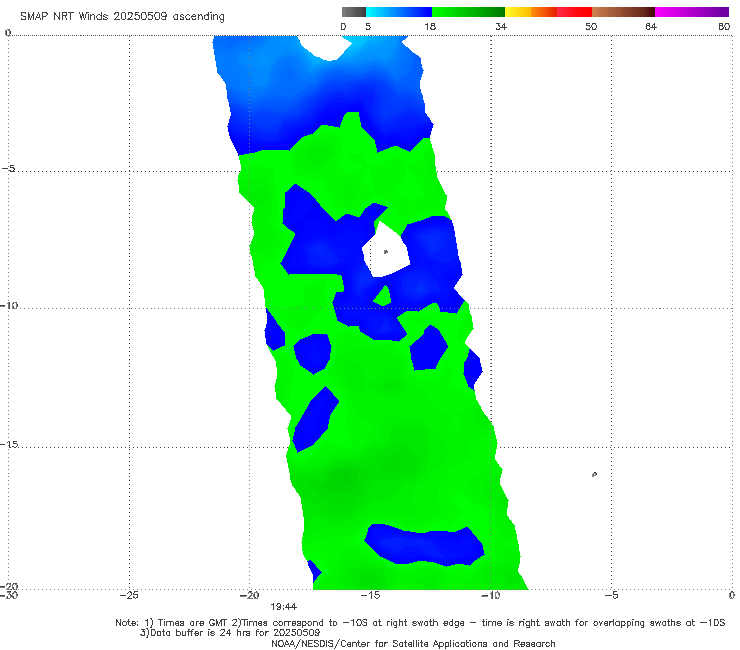This screenshot has height=650, width=740.
Task: Click the swath time stamp '19:44'
Action: tap(284, 607)
